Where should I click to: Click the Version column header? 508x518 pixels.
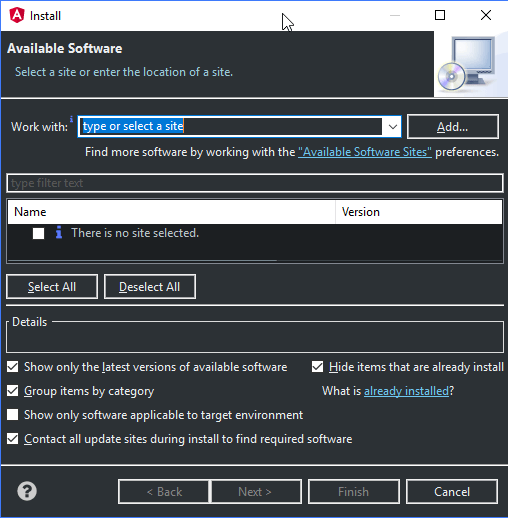pyautogui.click(x=419, y=212)
